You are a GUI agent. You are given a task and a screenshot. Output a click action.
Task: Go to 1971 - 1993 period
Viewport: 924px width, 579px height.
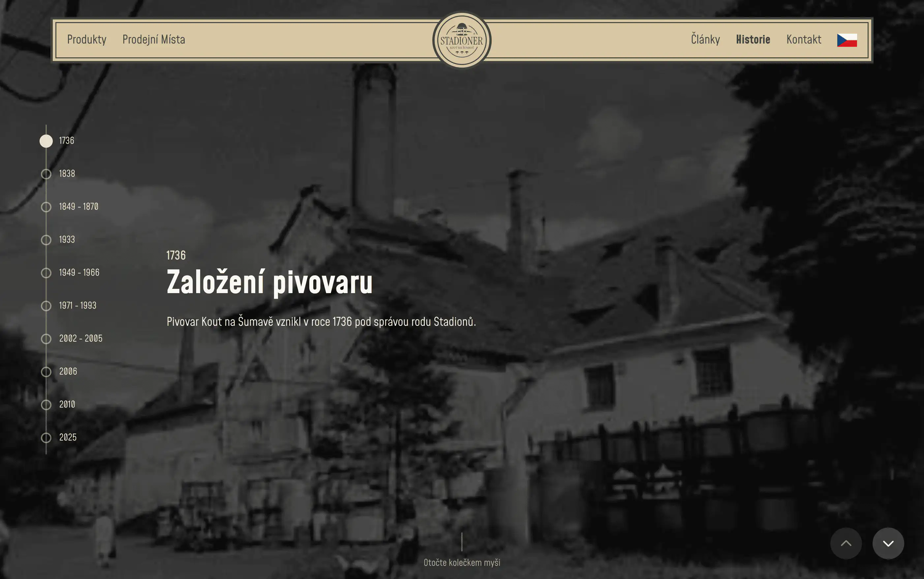[77, 306]
